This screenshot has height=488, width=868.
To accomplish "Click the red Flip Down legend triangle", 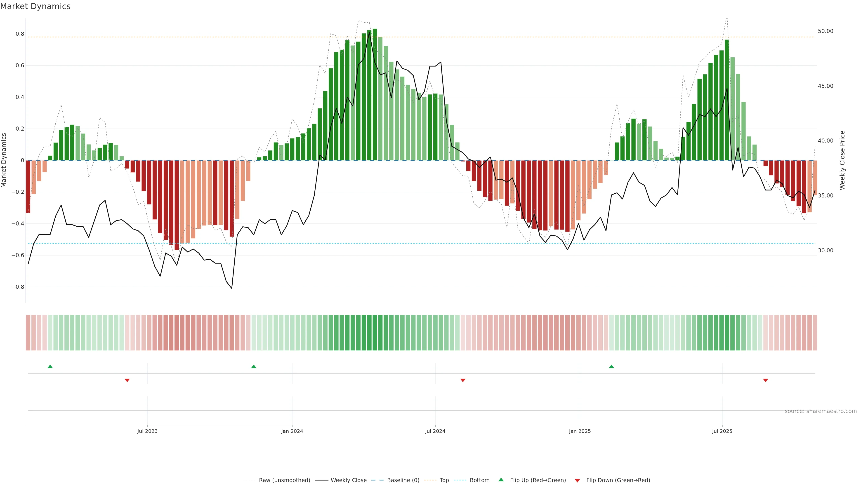I will [x=577, y=480].
